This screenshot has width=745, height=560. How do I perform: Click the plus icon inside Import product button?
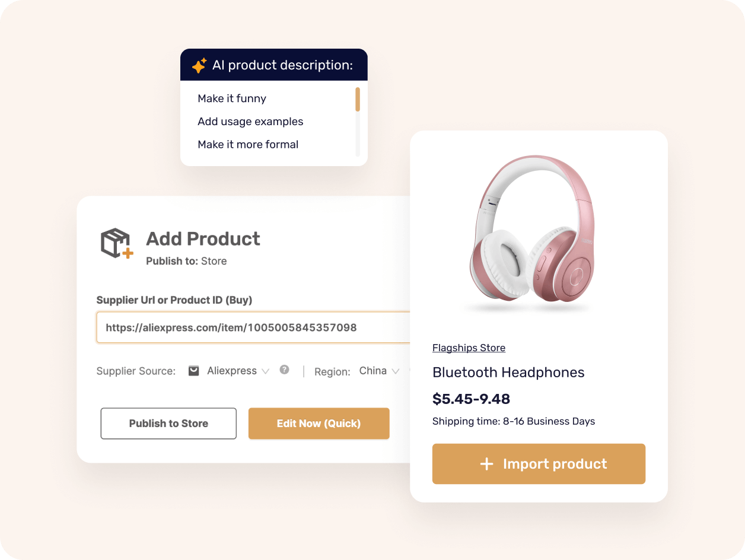pyautogui.click(x=487, y=464)
